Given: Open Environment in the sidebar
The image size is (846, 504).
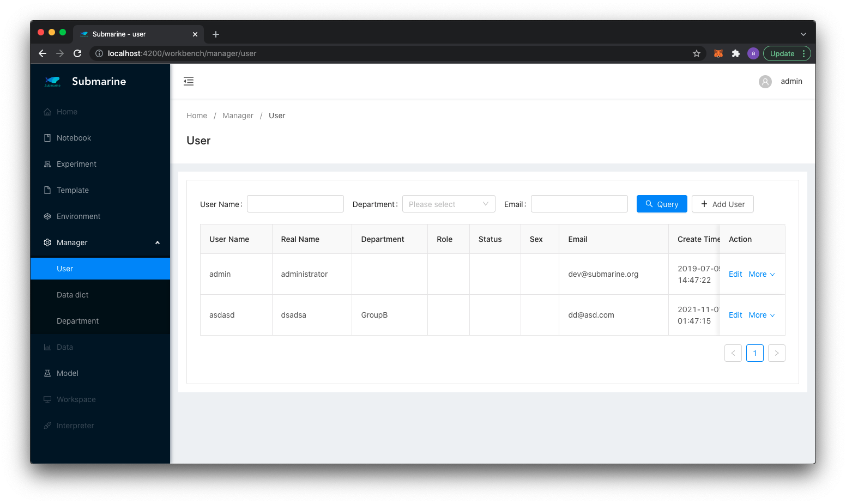Looking at the screenshot, I should (100, 216).
